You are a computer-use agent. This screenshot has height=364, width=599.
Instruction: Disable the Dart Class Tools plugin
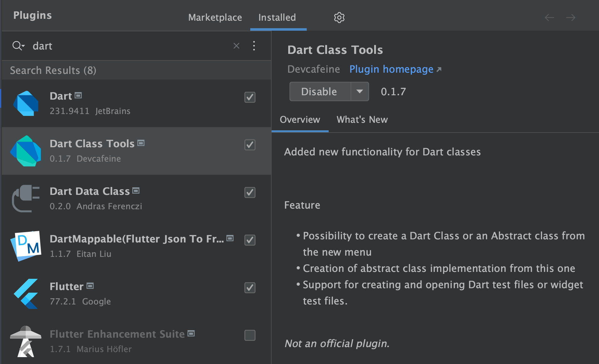click(319, 91)
